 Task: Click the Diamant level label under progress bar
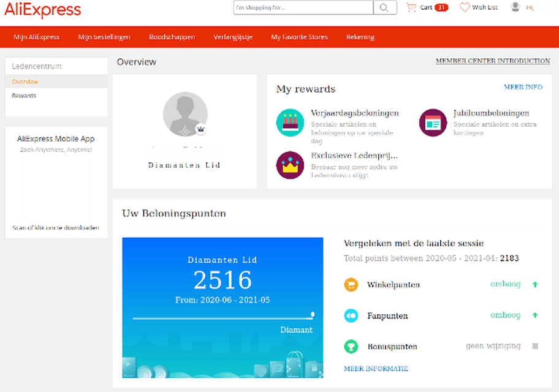(x=296, y=330)
